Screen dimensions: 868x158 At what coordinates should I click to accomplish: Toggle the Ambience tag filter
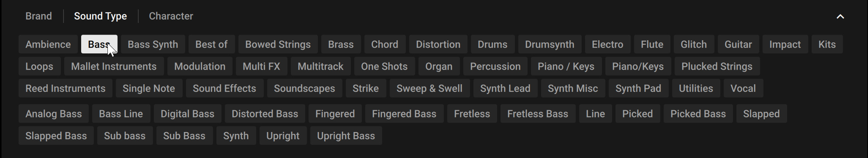coord(48,44)
